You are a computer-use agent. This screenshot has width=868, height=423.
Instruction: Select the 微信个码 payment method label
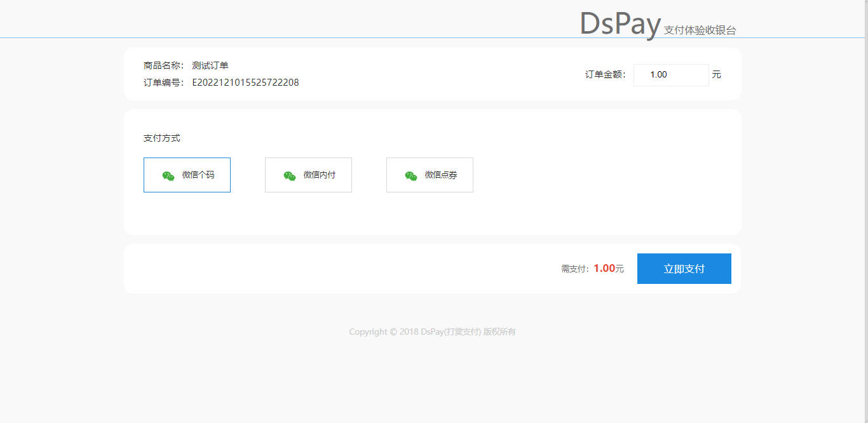click(198, 175)
